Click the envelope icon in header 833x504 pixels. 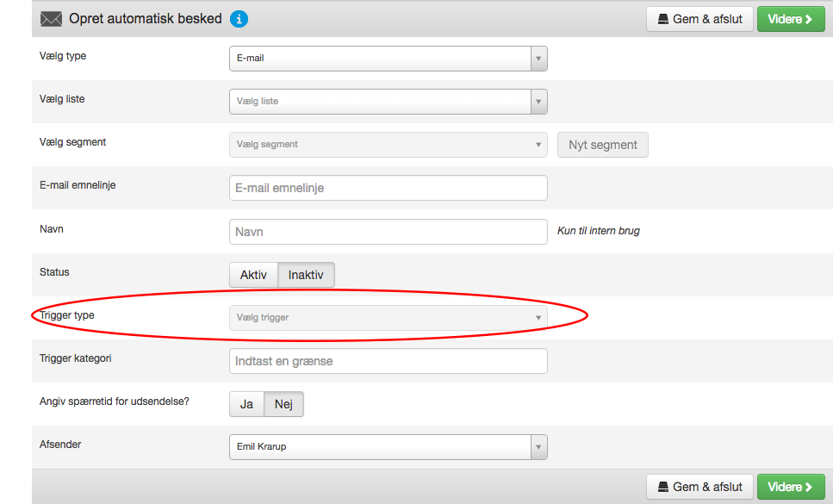[52, 19]
